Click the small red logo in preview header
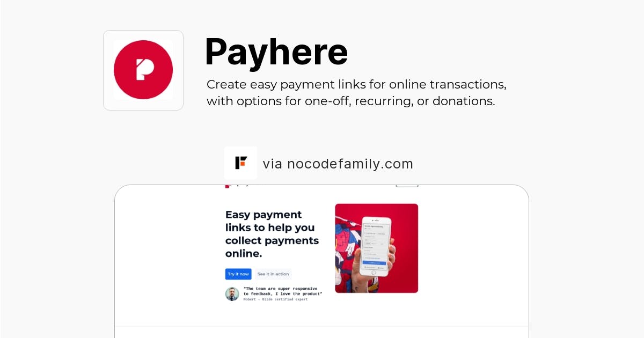 click(228, 186)
